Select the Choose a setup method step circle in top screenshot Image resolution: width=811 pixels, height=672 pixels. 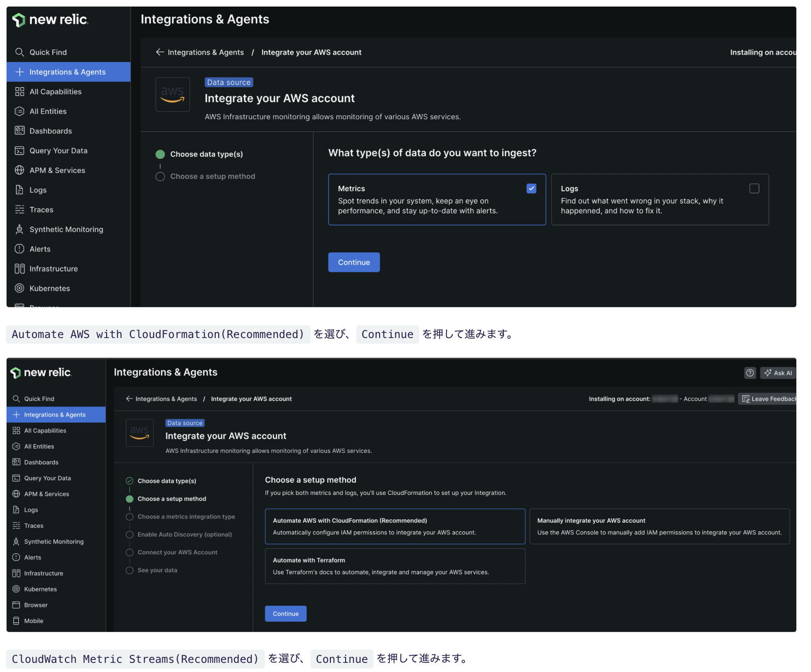(160, 177)
